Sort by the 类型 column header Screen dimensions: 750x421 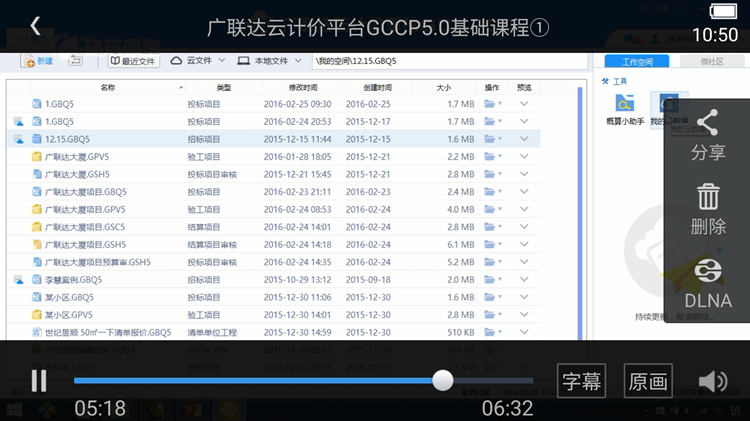pyautogui.click(x=223, y=88)
